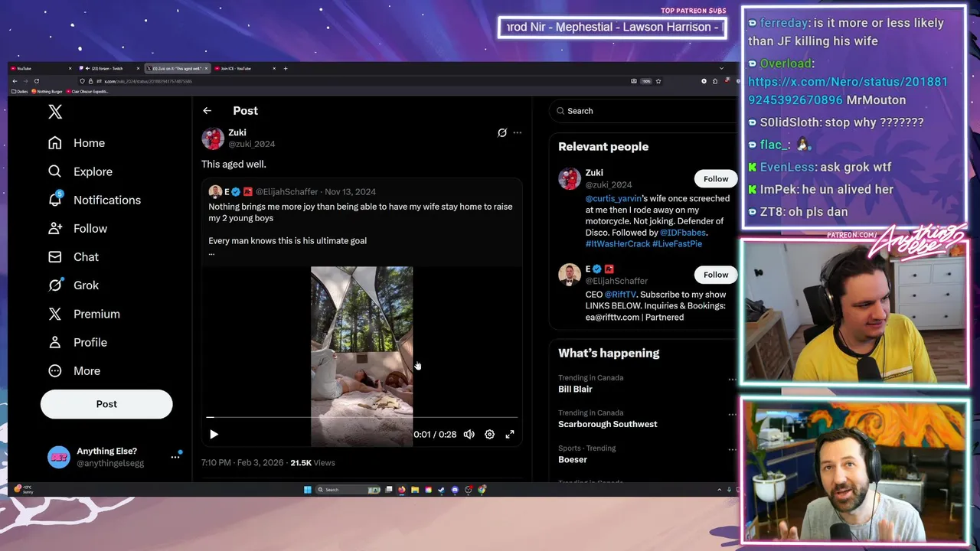Screen dimensions: 980x551
Task: Click the back arrow beside Post
Action: tap(207, 111)
